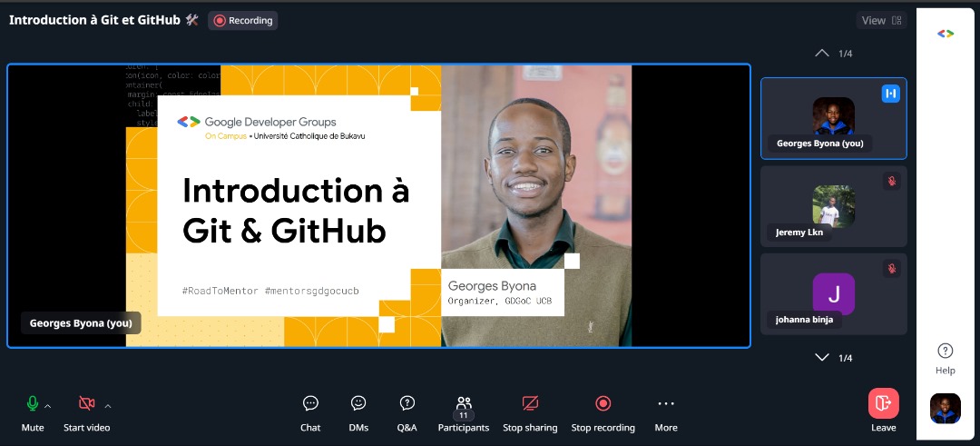The width and height of the screenshot is (980, 446).
Task: Change layout with the View button
Action: pyautogui.click(x=881, y=21)
